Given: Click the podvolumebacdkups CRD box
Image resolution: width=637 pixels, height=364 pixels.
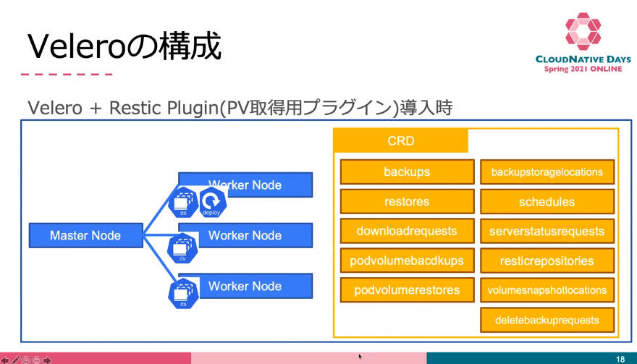Looking at the screenshot, I should 407,261.
